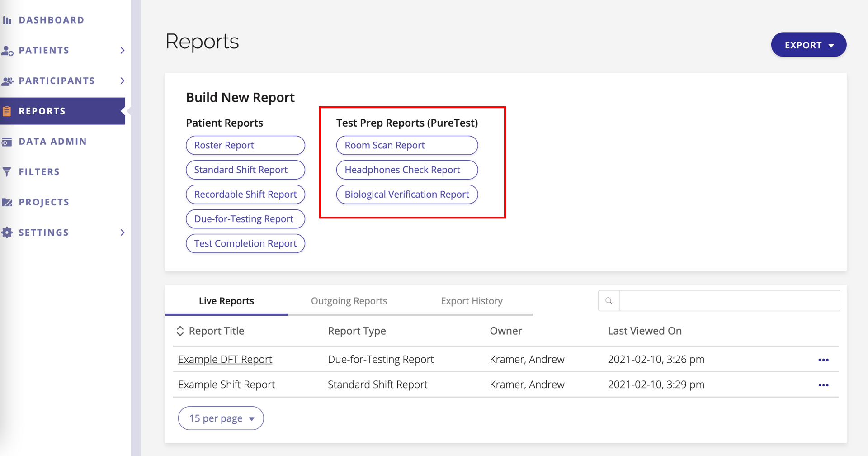
Task: Open Example Shift Report link
Action: pos(226,385)
